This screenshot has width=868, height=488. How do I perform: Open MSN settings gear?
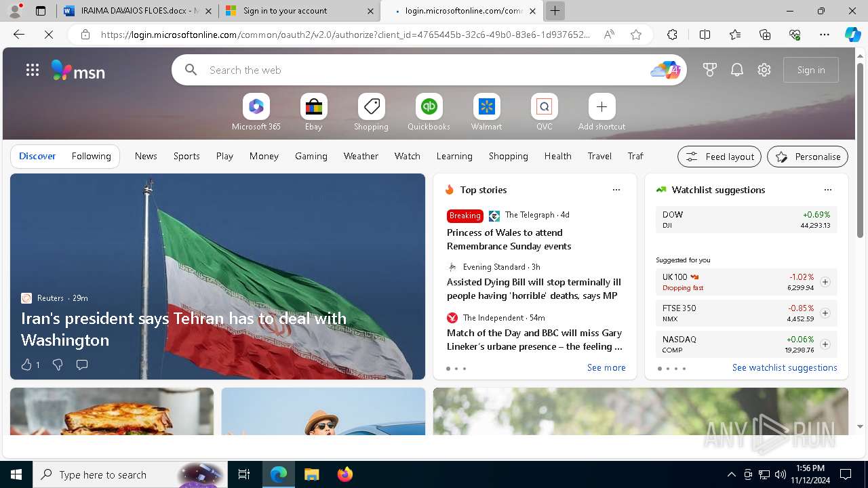coord(764,70)
